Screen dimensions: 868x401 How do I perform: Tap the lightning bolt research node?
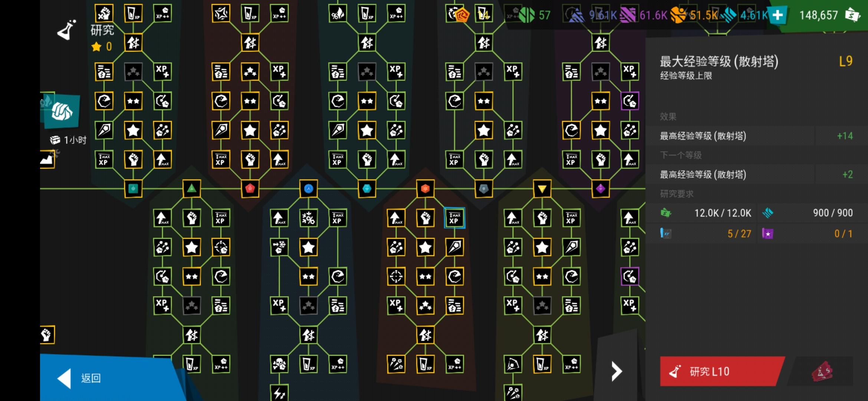click(279, 392)
